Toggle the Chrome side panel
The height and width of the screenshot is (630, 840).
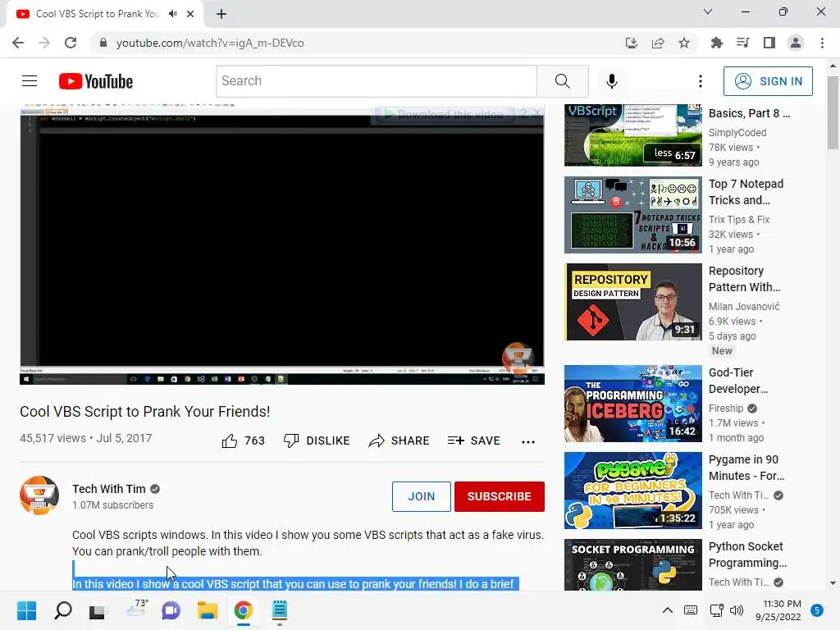point(769,43)
